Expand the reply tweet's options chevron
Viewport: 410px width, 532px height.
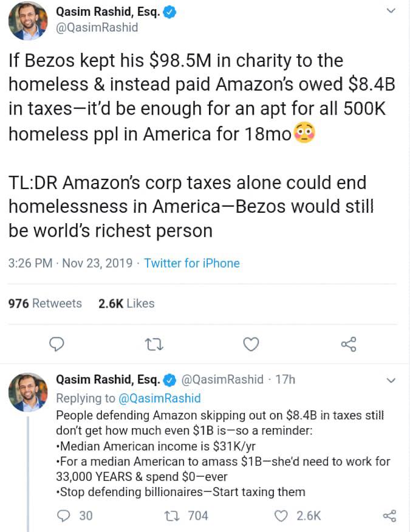click(391, 381)
